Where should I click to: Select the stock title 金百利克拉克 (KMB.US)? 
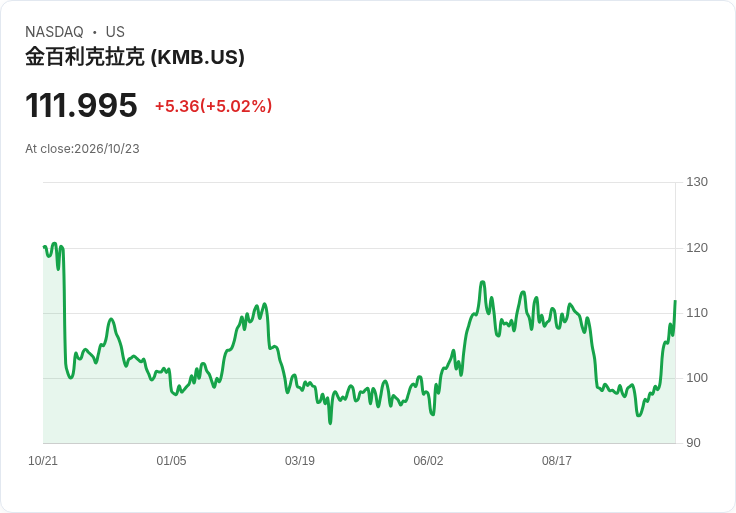coord(135,57)
